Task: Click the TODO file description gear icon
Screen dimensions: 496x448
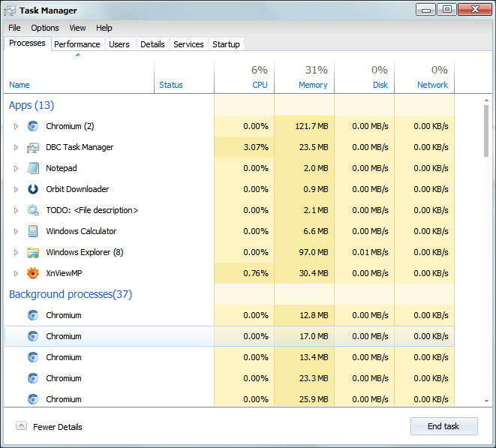Action: click(33, 210)
